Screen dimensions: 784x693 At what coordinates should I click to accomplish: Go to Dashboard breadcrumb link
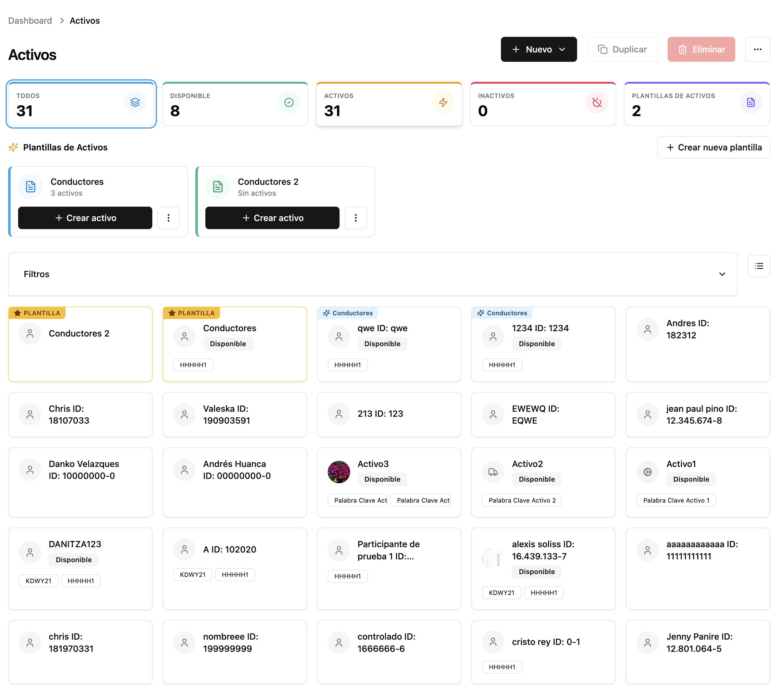[x=30, y=21]
